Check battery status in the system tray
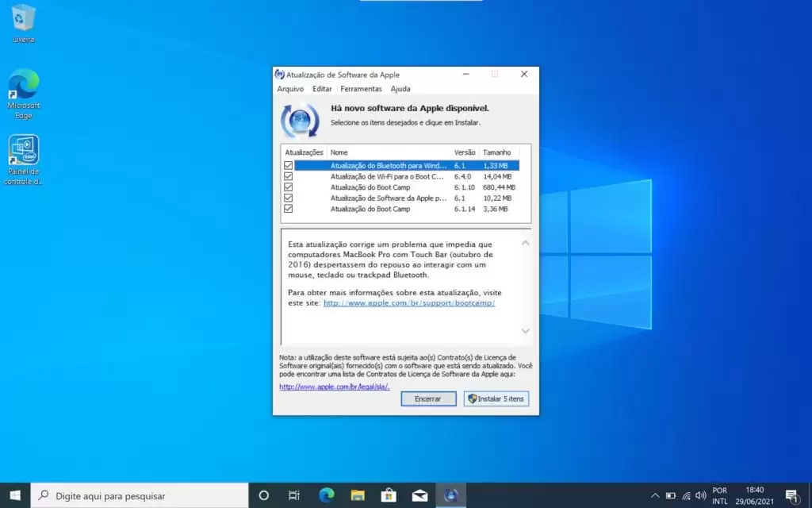Image resolution: width=812 pixels, height=508 pixels. 671,495
